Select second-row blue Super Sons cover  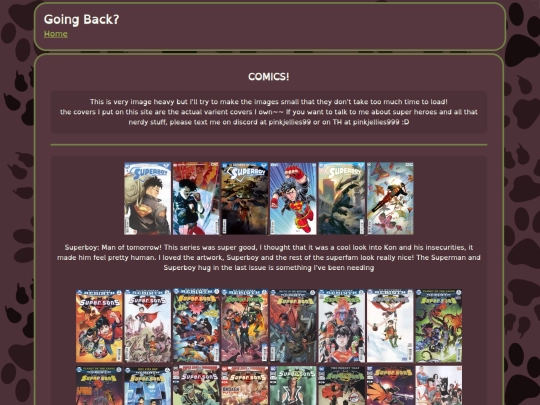[x=147, y=385]
